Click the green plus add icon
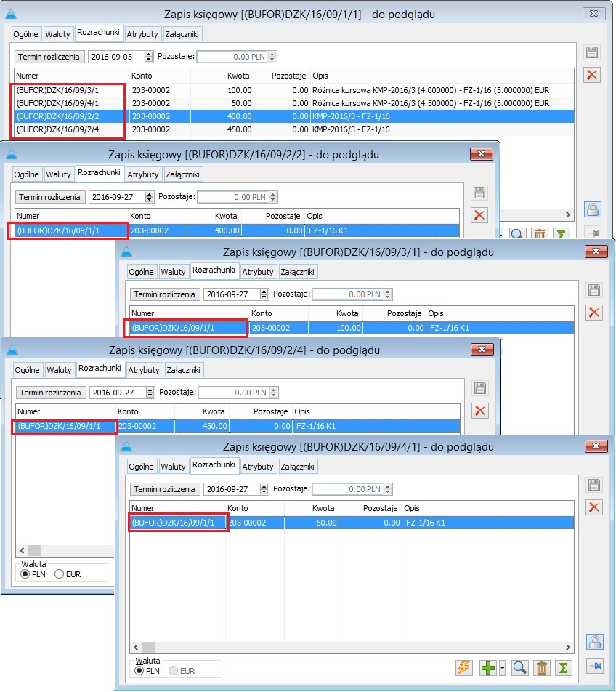616x692 pixels. [x=487, y=667]
